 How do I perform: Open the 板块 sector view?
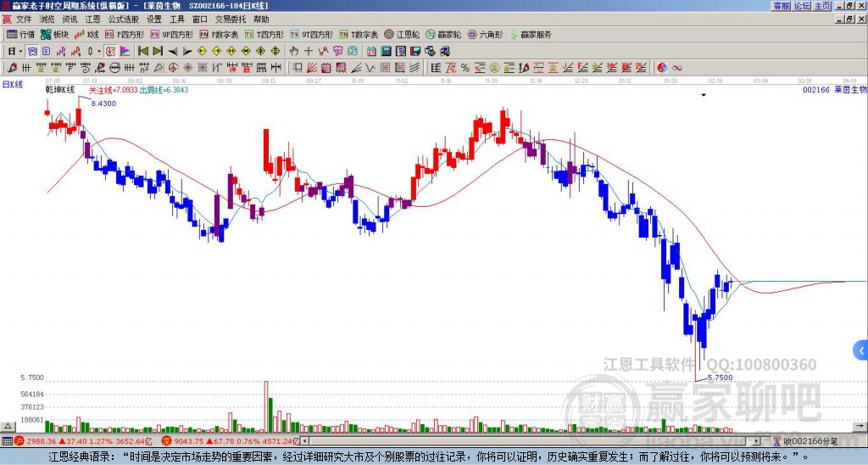point(54,34)
